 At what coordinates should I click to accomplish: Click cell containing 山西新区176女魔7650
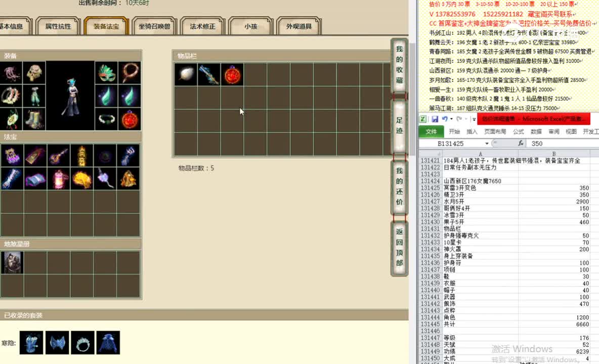(480, 181)
